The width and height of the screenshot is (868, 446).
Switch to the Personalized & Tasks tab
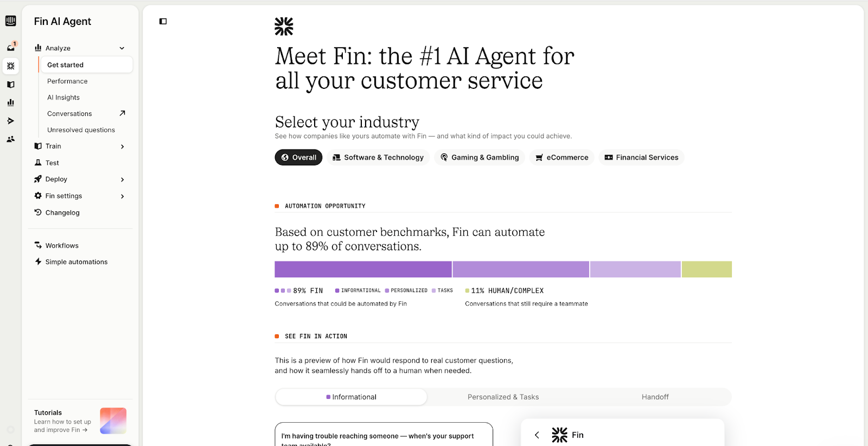point(503,397)
